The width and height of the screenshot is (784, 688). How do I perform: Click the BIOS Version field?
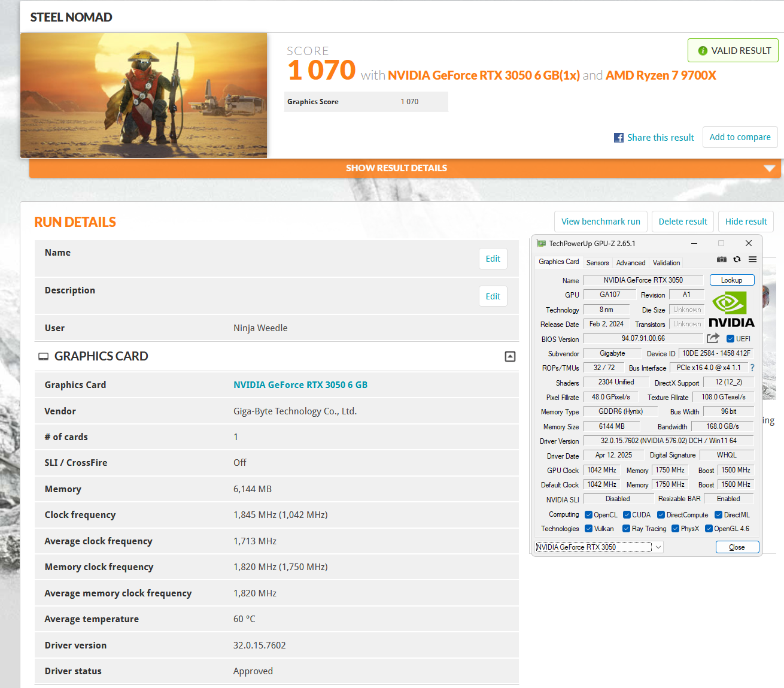[x=643, y=339]
